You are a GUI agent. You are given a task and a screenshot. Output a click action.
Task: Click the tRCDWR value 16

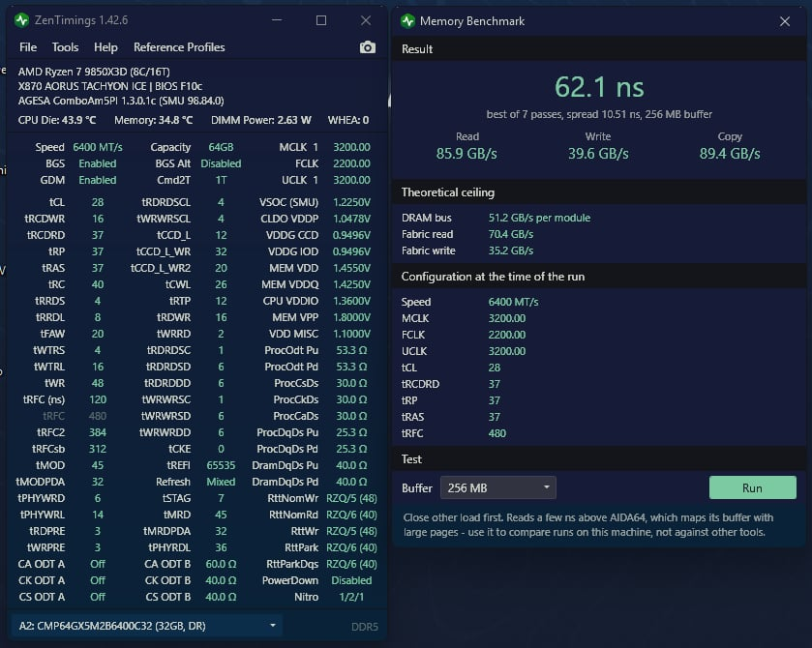[x=98, y=219]
